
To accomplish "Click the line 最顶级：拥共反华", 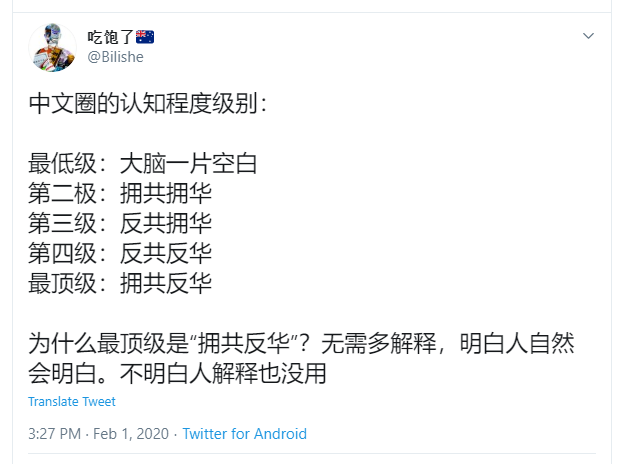I will 120,283.
